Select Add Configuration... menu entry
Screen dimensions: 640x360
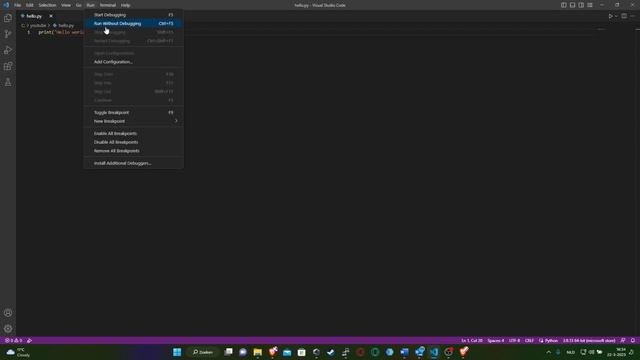click(133, 62)
